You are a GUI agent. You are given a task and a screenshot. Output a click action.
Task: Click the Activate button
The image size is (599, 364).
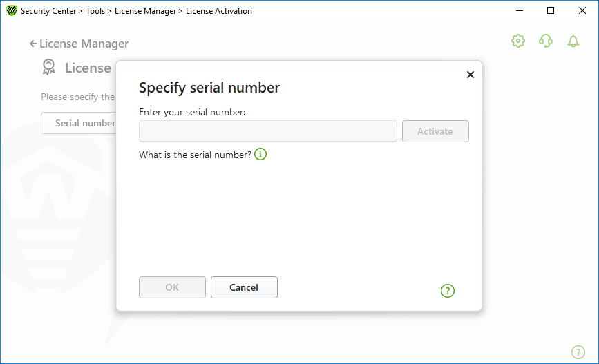pos(435,131)
